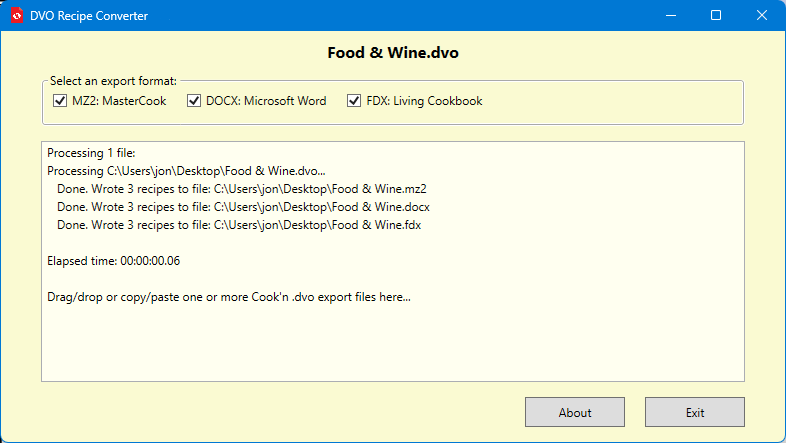786x443 pixels.
Task: Click the 'Elapsed time: 00:00:00.06' line
Action: click(x=114, y=261)
